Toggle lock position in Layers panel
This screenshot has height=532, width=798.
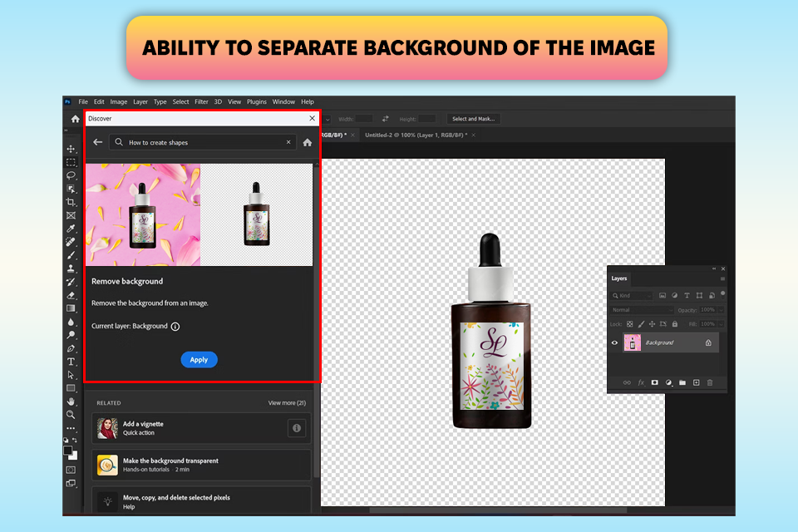[652, 324]
